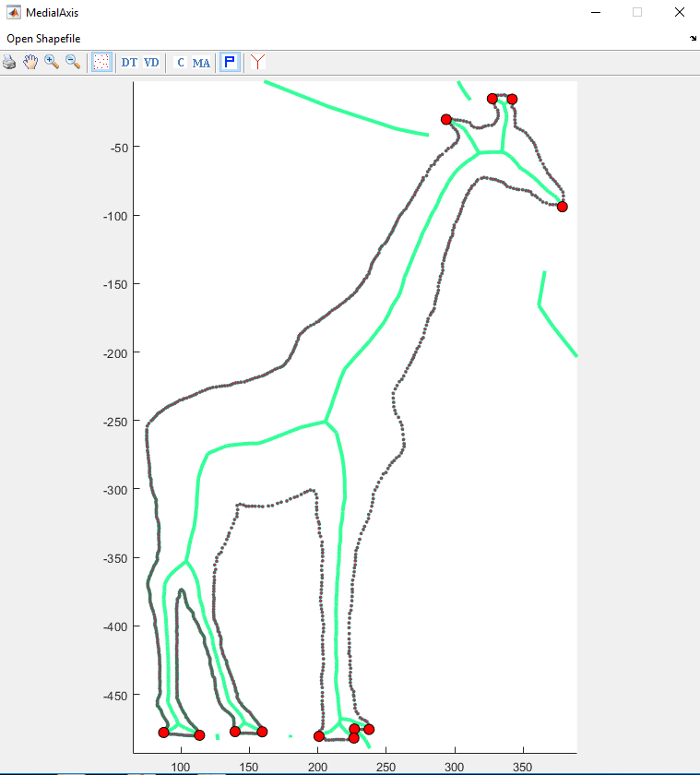
Task: Click the red Y branch icon
Action: coord(258,63)
